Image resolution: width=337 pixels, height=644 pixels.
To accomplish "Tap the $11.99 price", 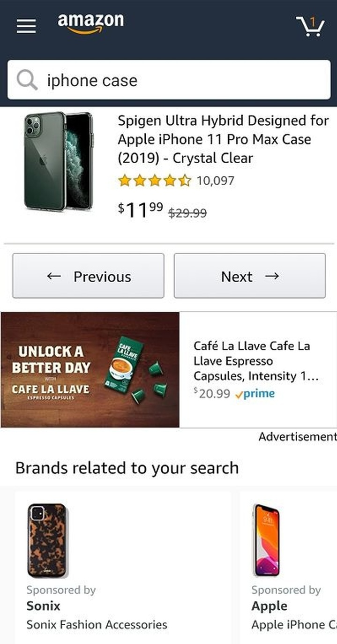I will 141,210.
